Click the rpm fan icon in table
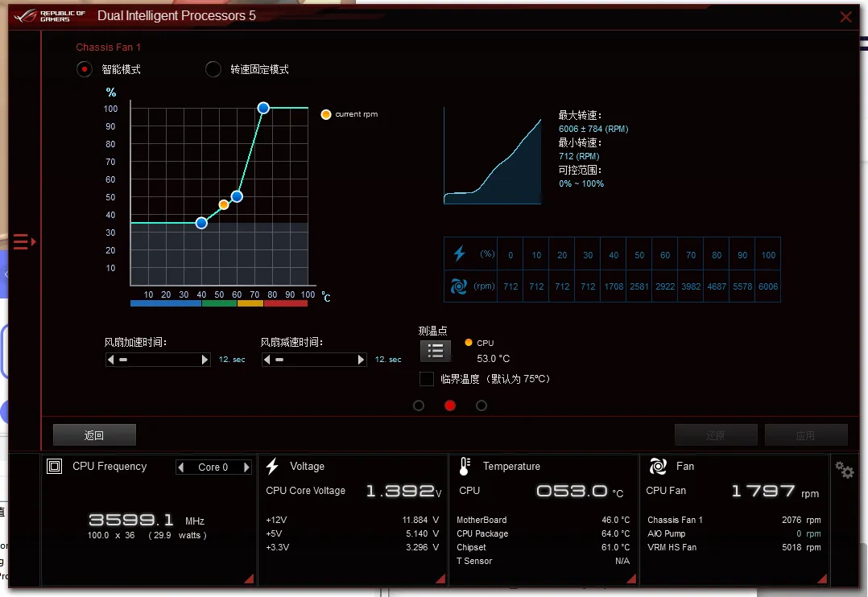This screenshot has width=868, height=597. (x=458, y=286)
